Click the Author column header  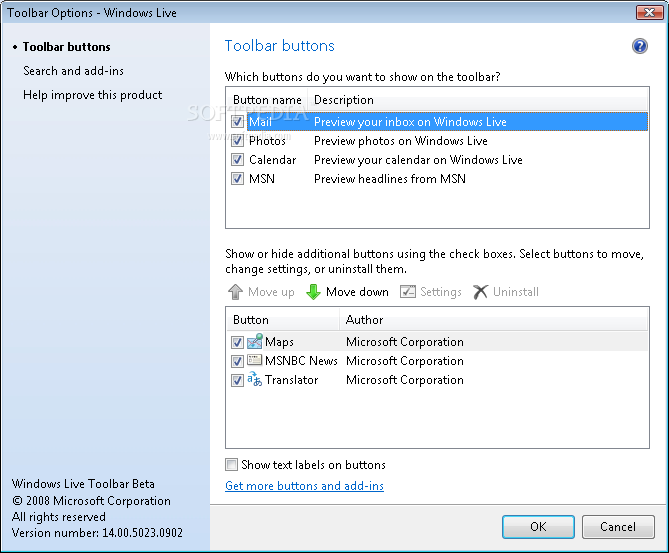click(x=494, y=320)
